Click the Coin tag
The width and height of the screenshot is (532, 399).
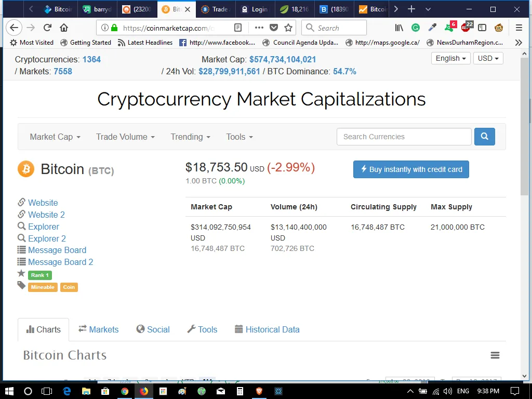pos(69,287)
